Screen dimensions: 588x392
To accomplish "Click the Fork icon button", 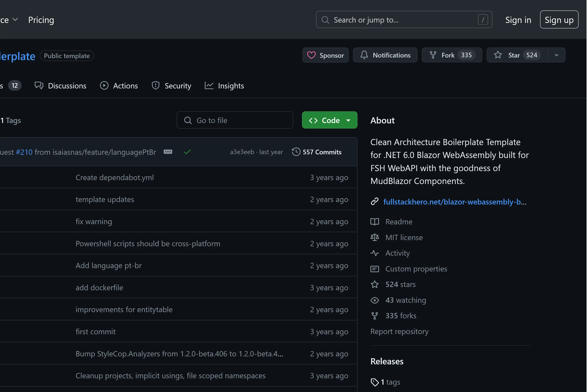I will click(x=433, y=55).
